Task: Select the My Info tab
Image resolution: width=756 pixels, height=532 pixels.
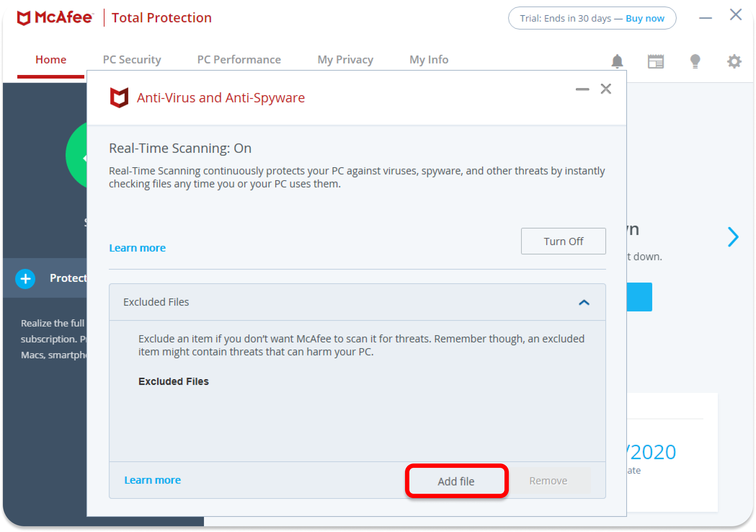Action: (x=429, y=59)
